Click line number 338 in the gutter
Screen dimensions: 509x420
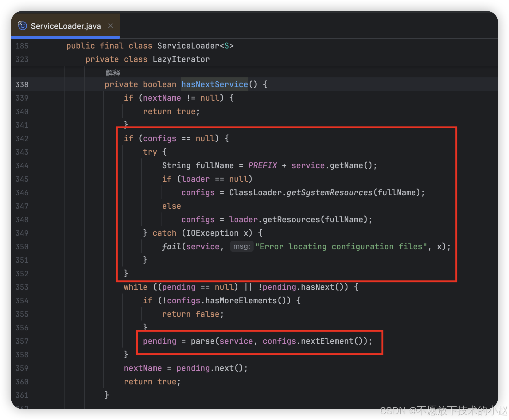pos(22,84)
